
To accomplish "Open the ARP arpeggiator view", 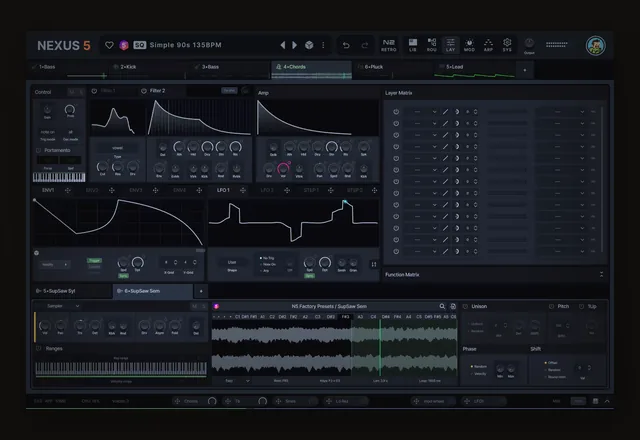I will click(x=488, y=45).
